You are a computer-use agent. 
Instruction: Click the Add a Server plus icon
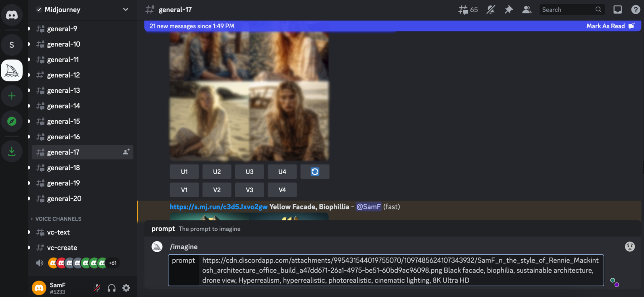pos(12,96)
